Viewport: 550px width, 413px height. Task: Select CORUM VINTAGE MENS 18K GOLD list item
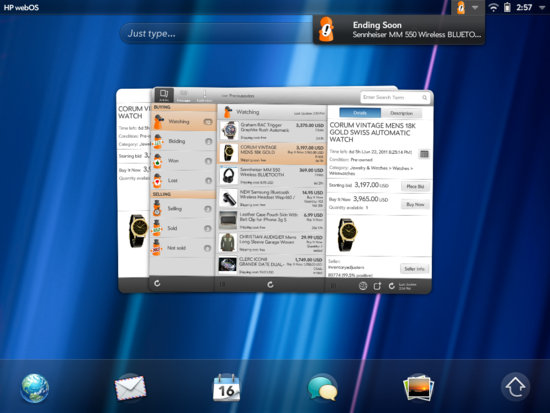click(x=272, y=153)
